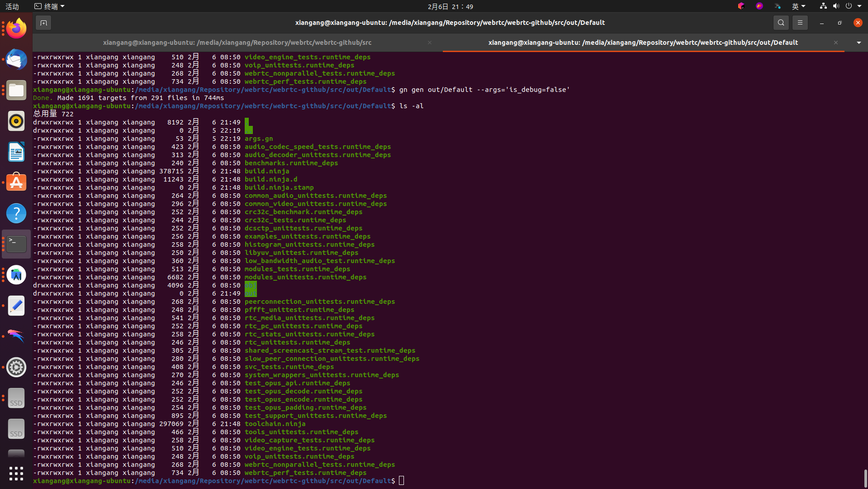
Task: Show all applications grid
Action: coord(16,474)
